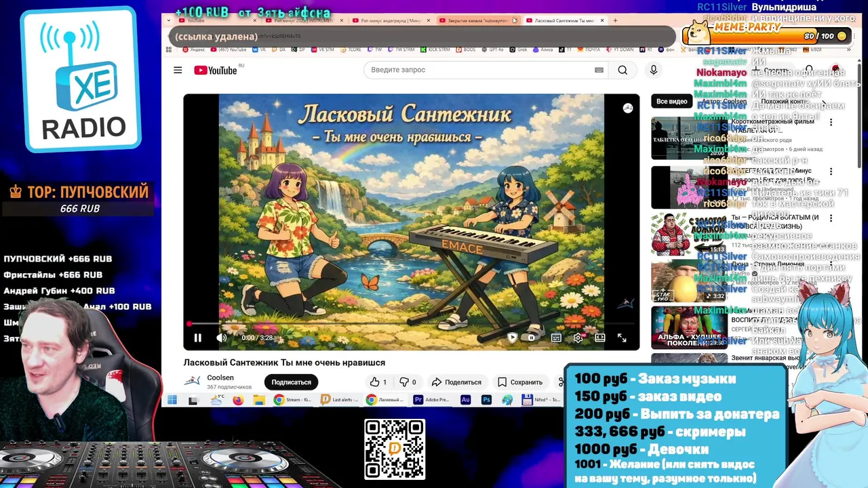The image size is (868, 488).
Task: Seek on the video progress bar
Action: click(412, 324)
